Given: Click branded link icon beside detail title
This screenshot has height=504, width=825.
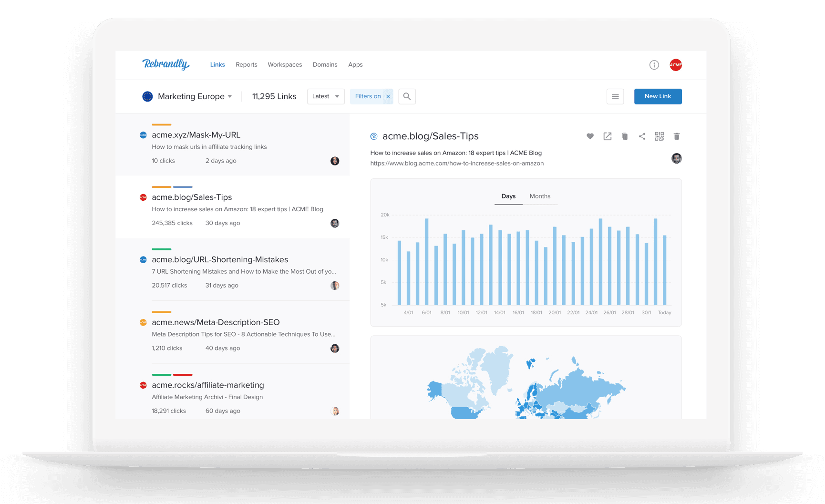Looking at the screenshot, I should [374, 136].
